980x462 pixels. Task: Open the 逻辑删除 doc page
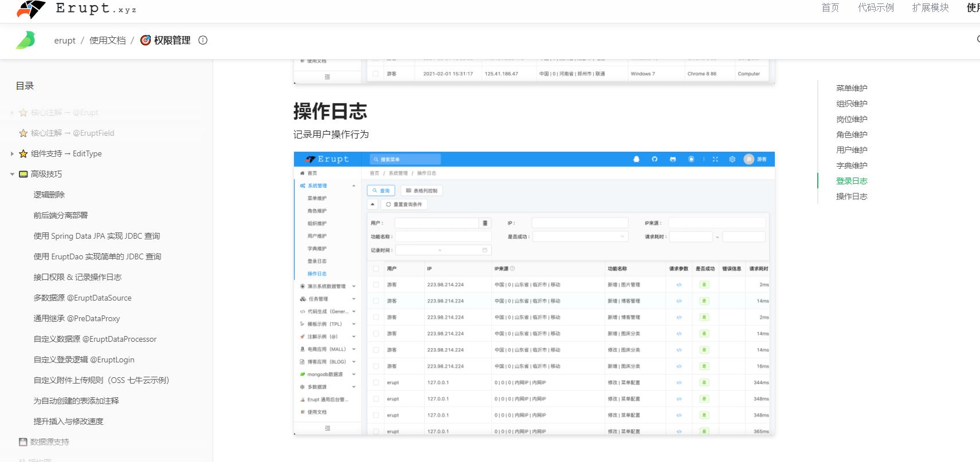tap(49, 195)
